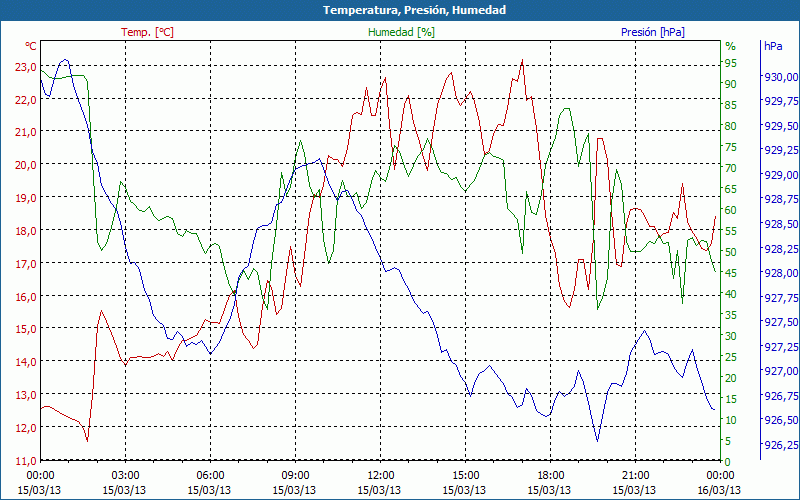The height and width of the screenshot is (500, 800).
Task: Click humidity axis value 35
Action: tap(731, 315)
